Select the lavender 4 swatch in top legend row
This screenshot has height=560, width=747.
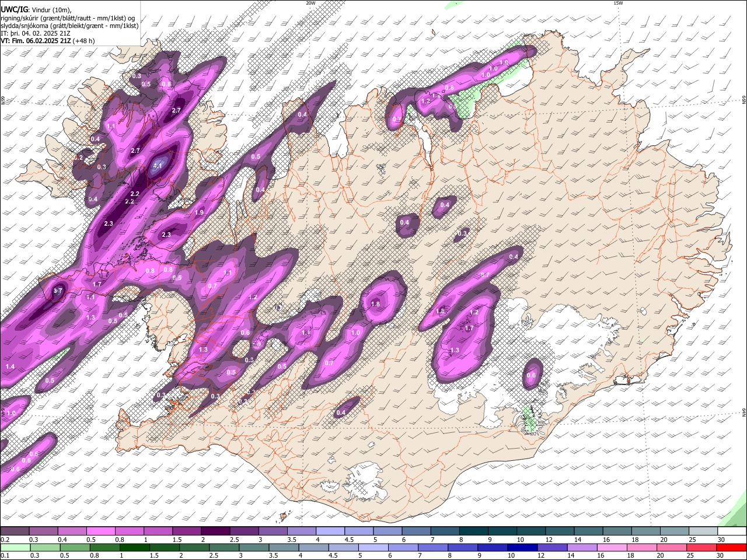[x=330, y=531]
